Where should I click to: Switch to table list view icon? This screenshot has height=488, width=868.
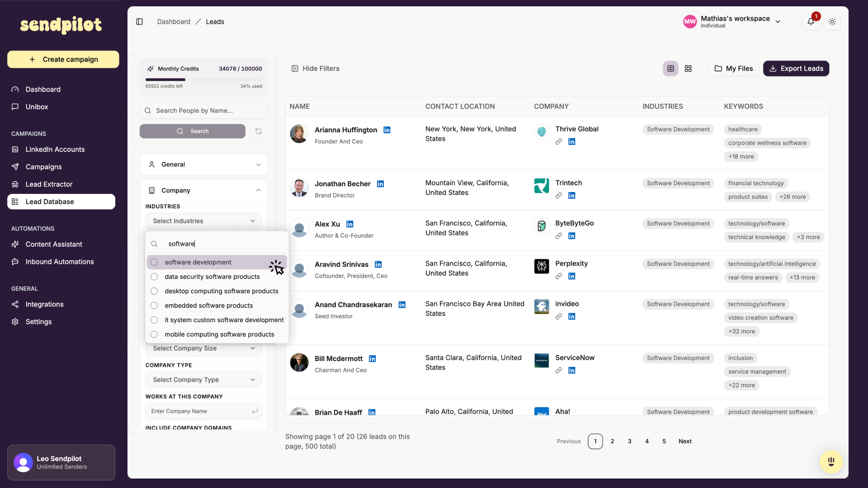[670, 69]
